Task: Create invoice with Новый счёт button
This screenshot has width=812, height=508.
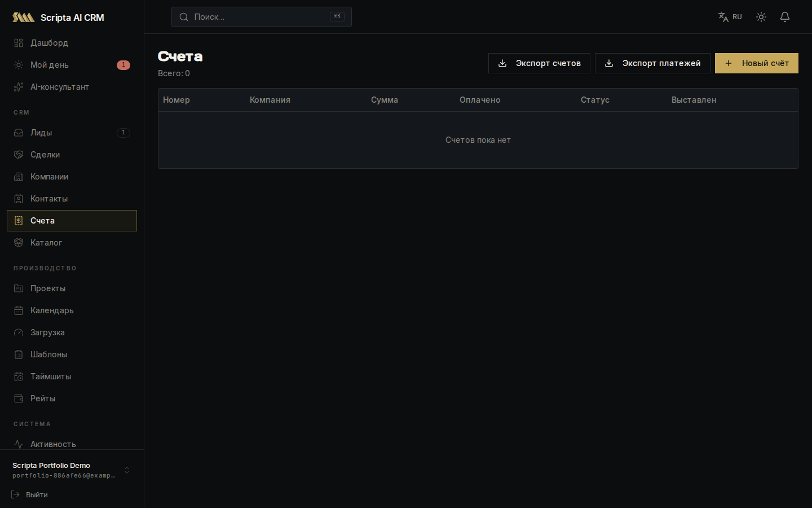Action: [757, 63]
